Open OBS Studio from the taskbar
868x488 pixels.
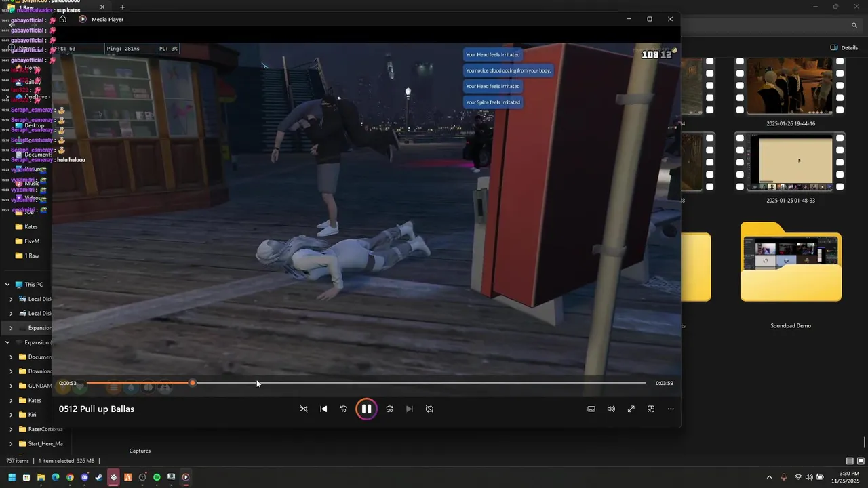coord(142,477)
